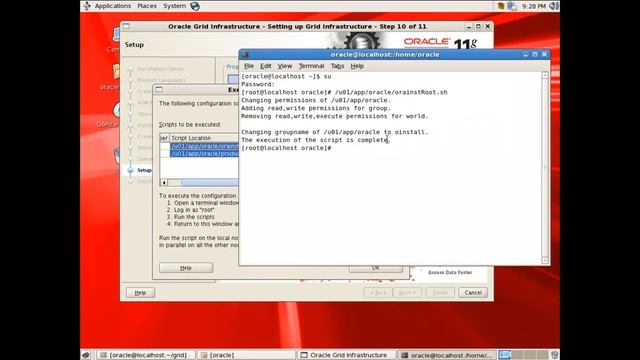Click the 9:28 PM clock
This screenshot has width=640, height=360.
(x=533, y=6)
